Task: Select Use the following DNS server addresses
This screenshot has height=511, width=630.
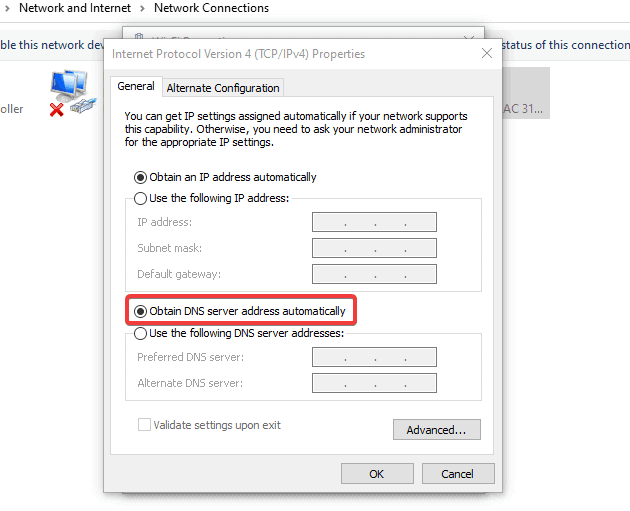Action: point(141,333)
